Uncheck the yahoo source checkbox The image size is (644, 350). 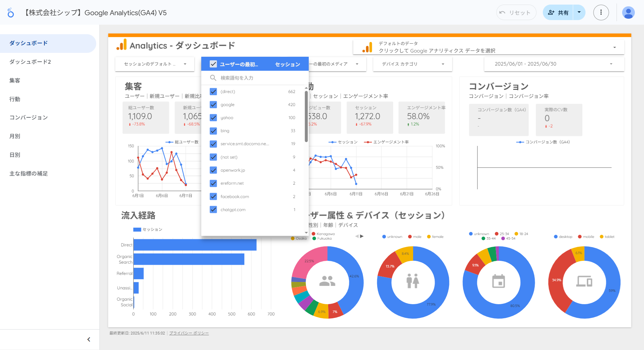pyautogui.click(x=213, y=118)
